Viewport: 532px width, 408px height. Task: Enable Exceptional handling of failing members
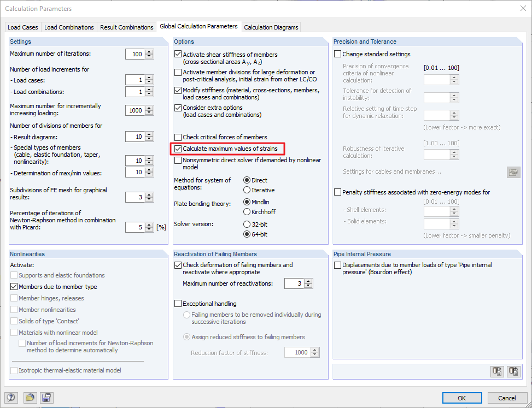point(177,303)
